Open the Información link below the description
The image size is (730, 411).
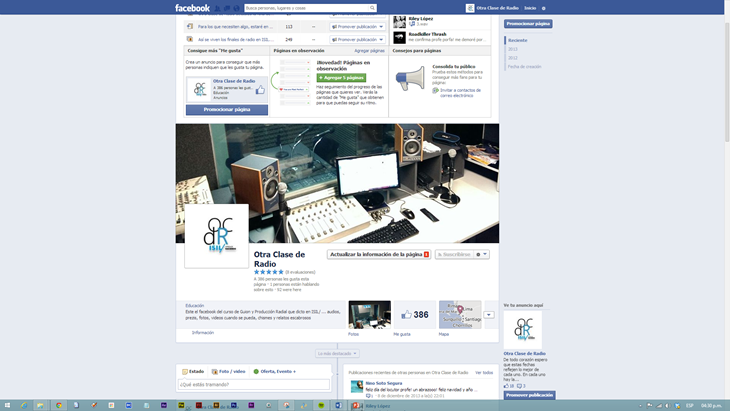click(203, 333)
